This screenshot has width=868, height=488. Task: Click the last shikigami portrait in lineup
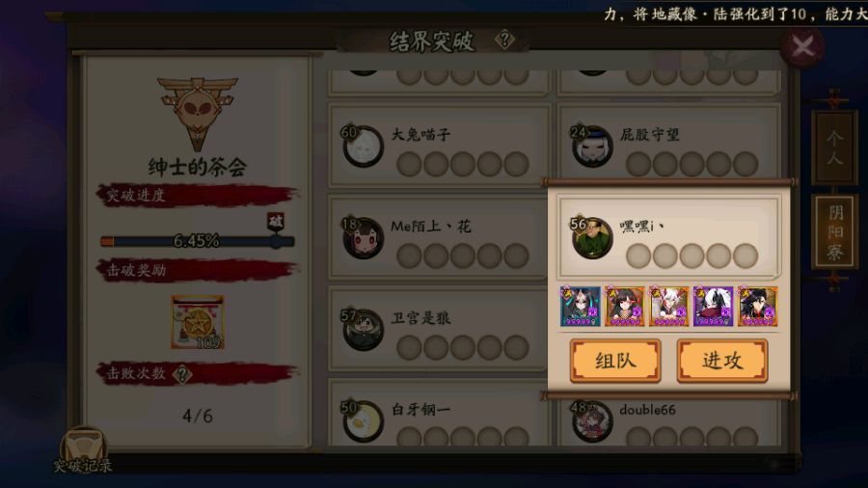pos(757,306)
